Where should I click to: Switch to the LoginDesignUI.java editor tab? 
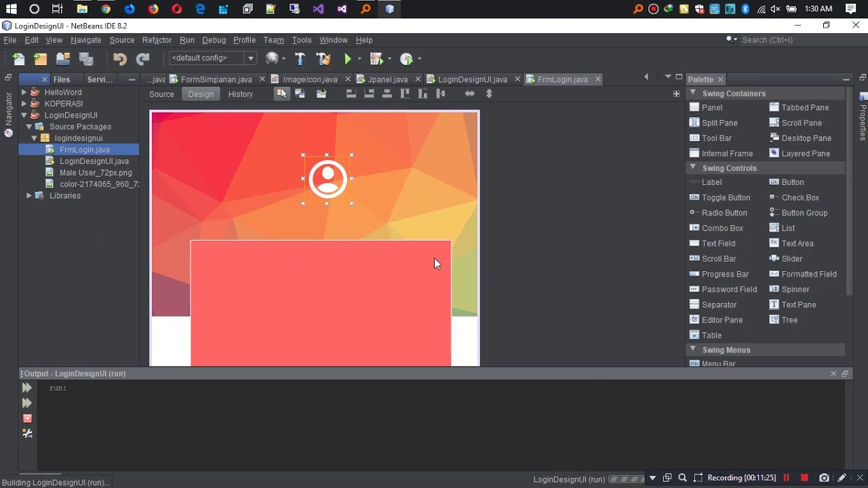click(x=473, y=79)
